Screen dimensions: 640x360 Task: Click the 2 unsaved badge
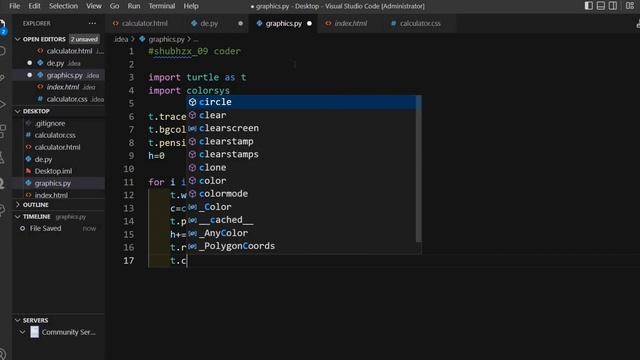tap(84, 39)
